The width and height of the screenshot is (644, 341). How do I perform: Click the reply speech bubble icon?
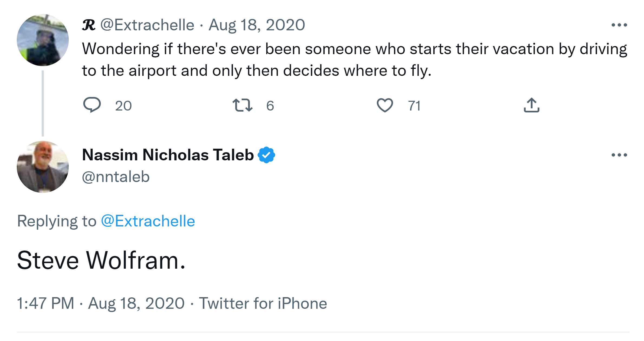click(92, 105)
